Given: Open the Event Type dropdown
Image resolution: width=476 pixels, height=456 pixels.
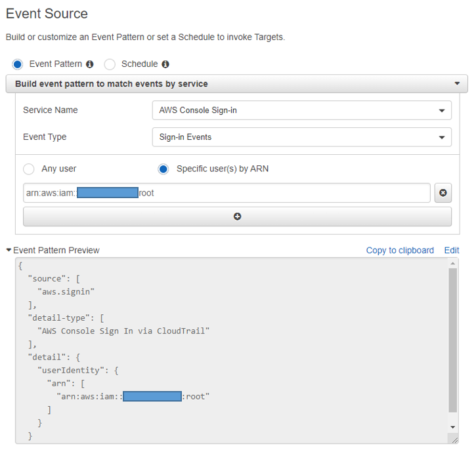Looking at the screenshot, I should click(302, 137).
